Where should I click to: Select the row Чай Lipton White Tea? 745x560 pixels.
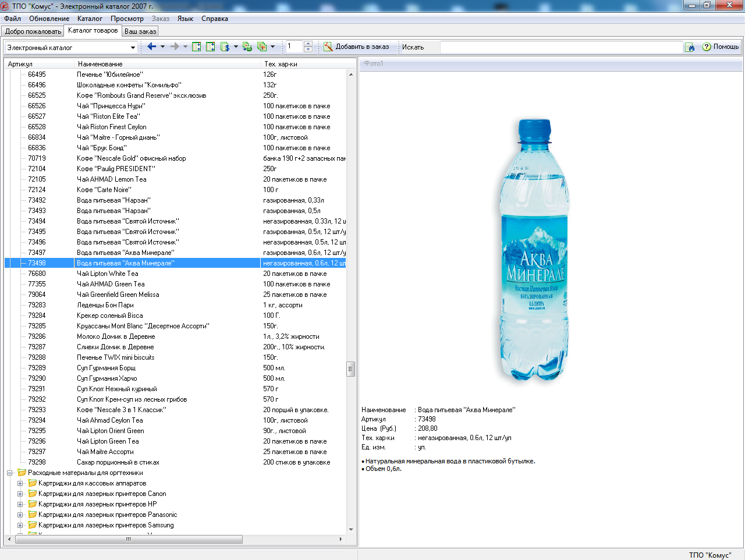pyautogui.click(x=175, y=274)
